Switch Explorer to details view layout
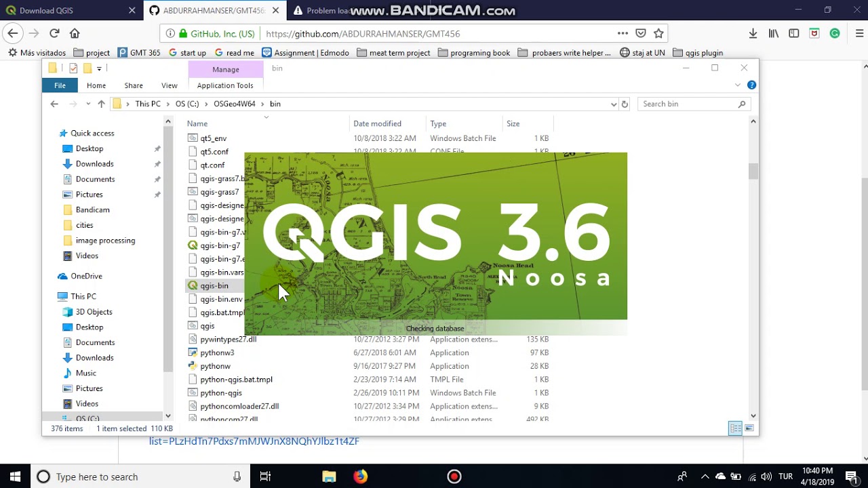 (x=735, y=428)
